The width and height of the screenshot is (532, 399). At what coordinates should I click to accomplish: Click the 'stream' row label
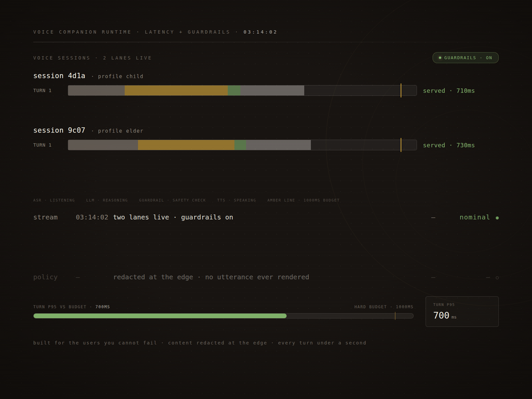click(46, 217)
